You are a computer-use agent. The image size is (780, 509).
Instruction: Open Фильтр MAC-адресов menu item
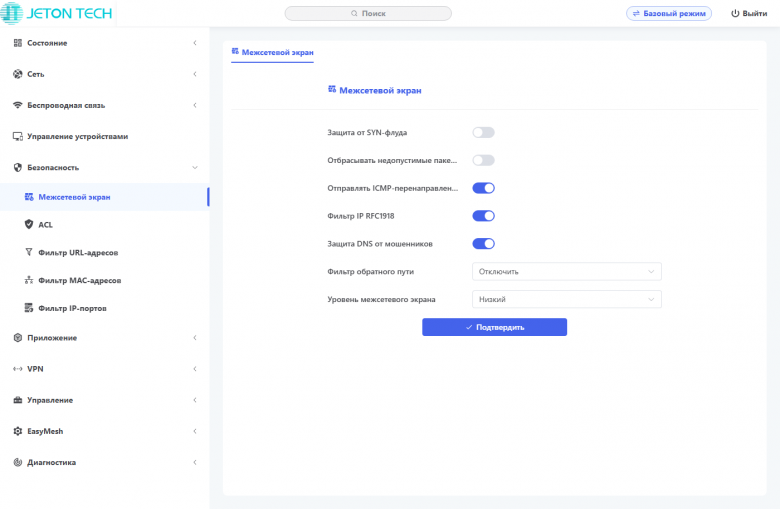pos(80,281)
